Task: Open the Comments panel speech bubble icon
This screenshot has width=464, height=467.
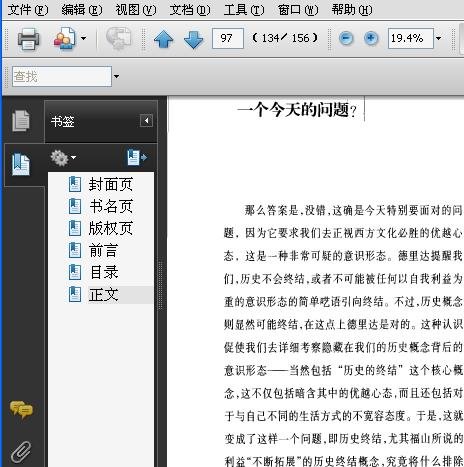Action: (x=21, y=410)
